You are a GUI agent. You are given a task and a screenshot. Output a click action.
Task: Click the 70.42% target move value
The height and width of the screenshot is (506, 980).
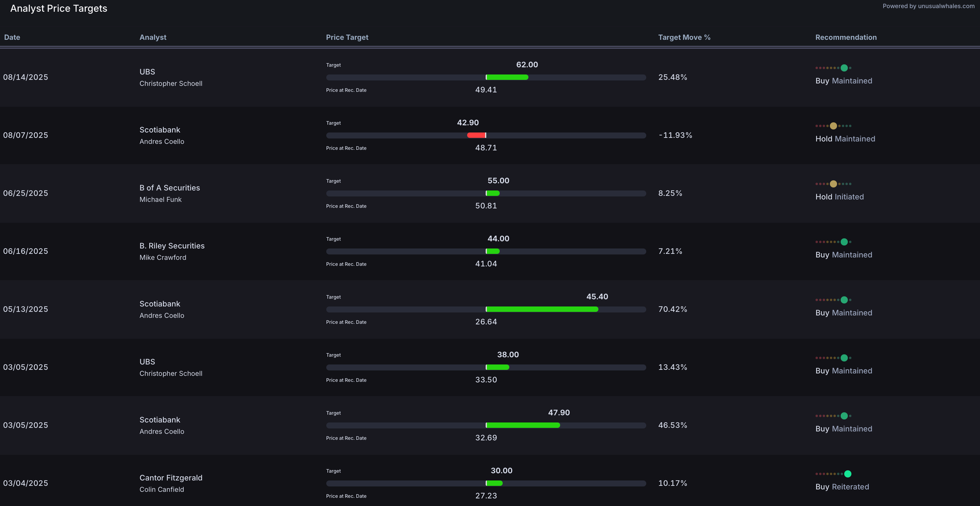tap(673, 309)
